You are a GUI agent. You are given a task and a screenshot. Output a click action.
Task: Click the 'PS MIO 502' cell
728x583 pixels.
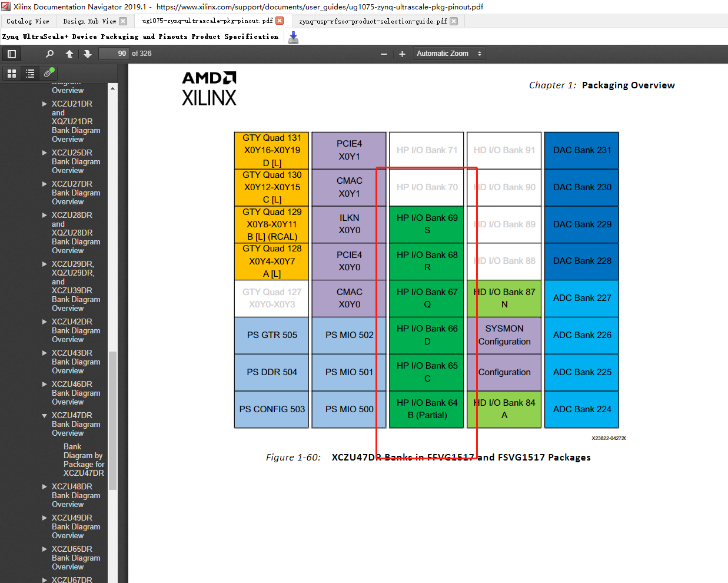(x=349, y=335)
